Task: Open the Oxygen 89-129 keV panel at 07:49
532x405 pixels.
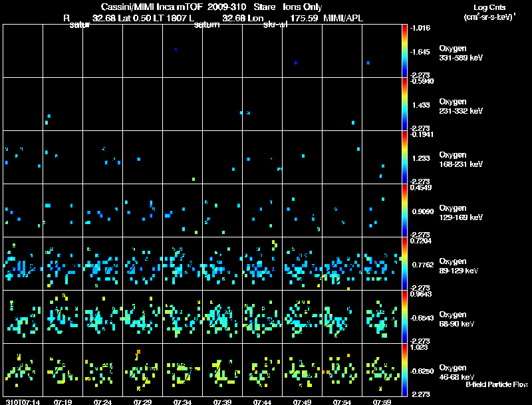Action: [302, 263]
